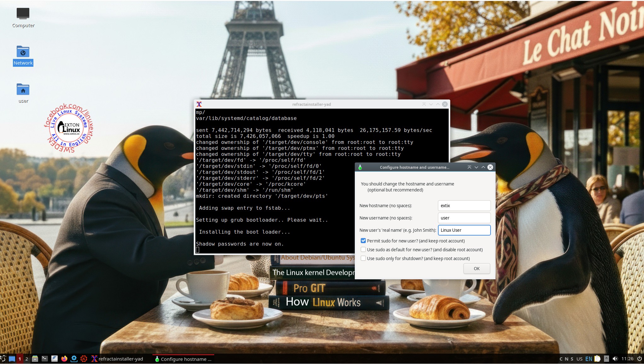Click the power button in the panel

click(639, 359)
